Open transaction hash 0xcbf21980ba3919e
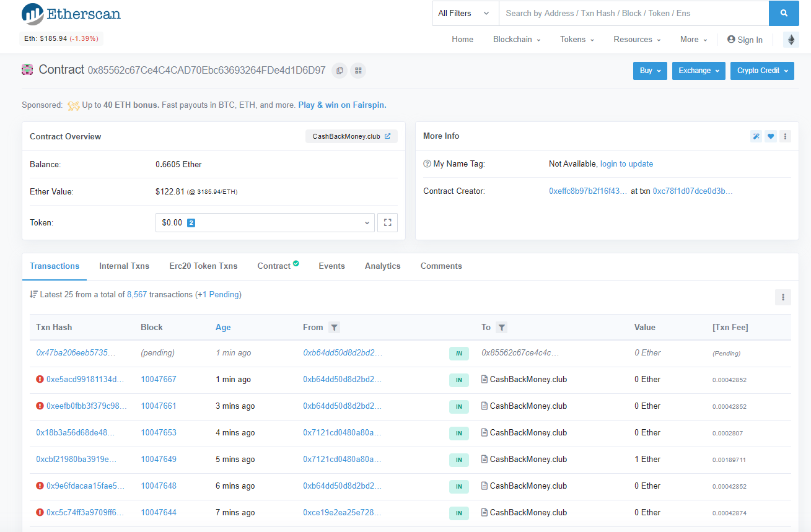Viewport: 811px width, 532px height. (76, 460)
